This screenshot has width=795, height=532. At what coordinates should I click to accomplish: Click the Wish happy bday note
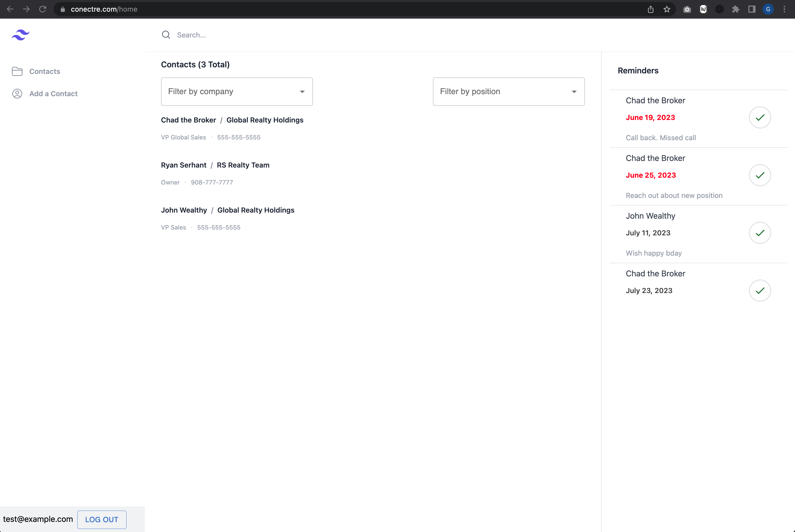653,253
